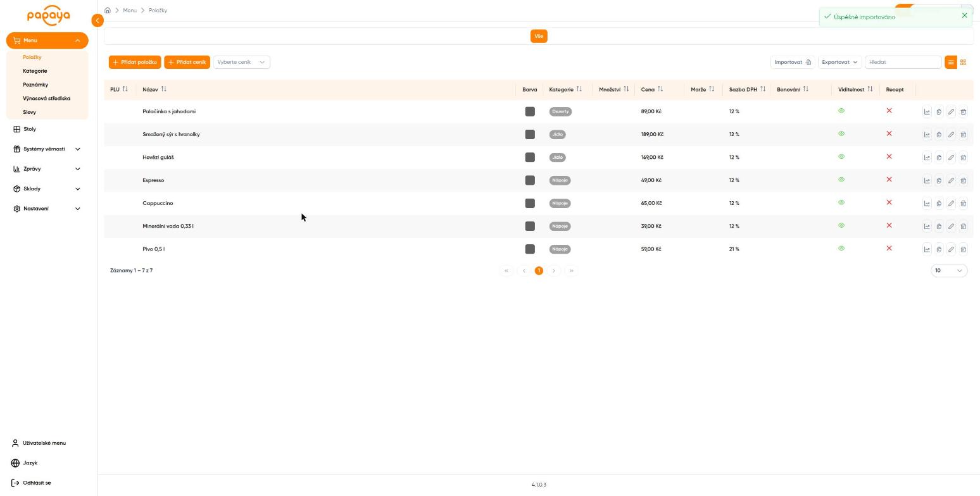Edit the Minerální voda 0,33 l item

(x=951, y=226)
